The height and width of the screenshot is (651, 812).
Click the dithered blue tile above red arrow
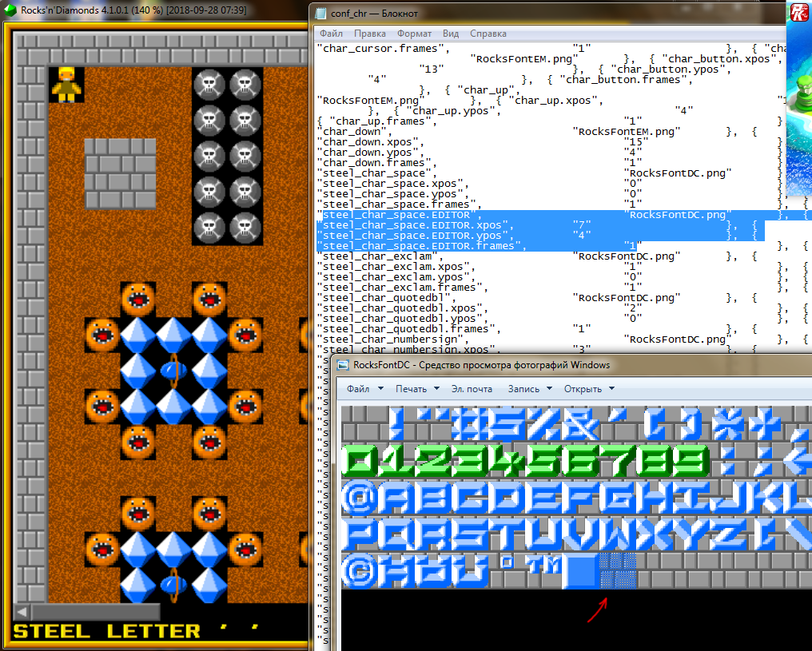pos(618,570)
